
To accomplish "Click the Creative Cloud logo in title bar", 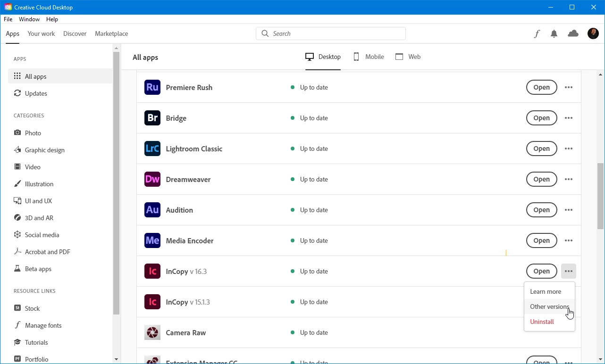I will tap(8, 8).
